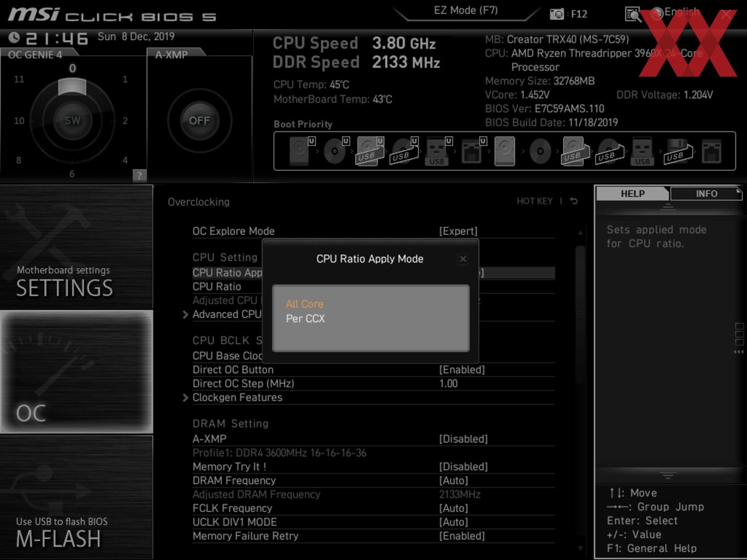Viewport: 747px width, 560px height.
Task: Select the USB floppy drive boot icon at right
Action: pyautogui.click(x=678, y=151)
